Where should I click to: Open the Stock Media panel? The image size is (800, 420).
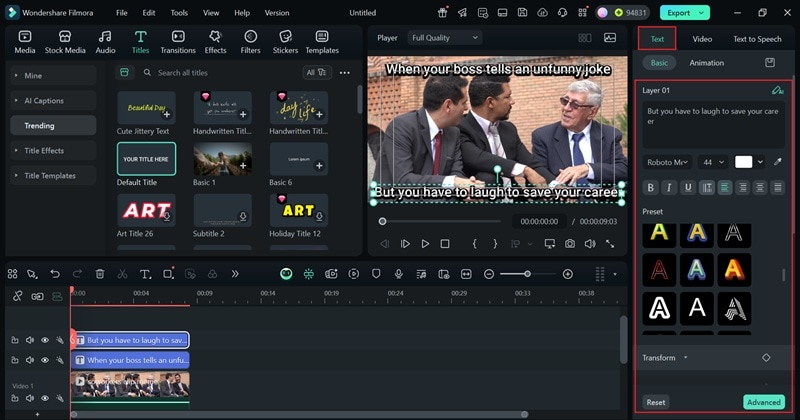click(65, 42)
